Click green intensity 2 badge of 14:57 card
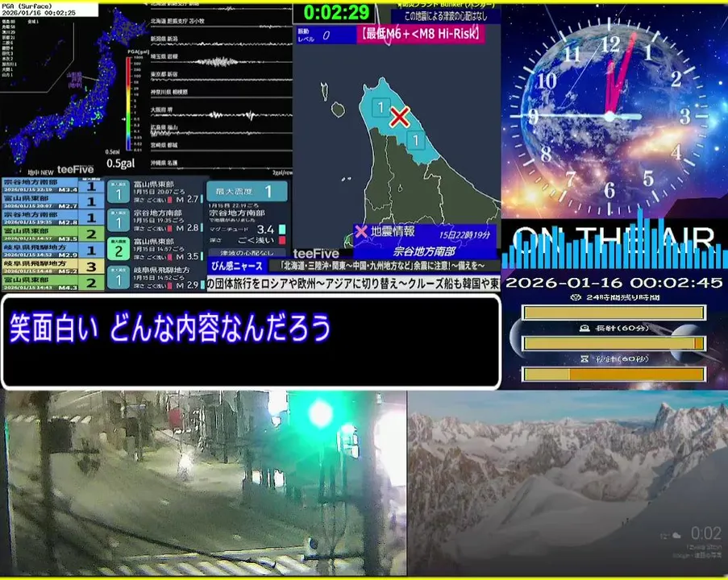This screenshot has width=728, height=580. [119, 249]
